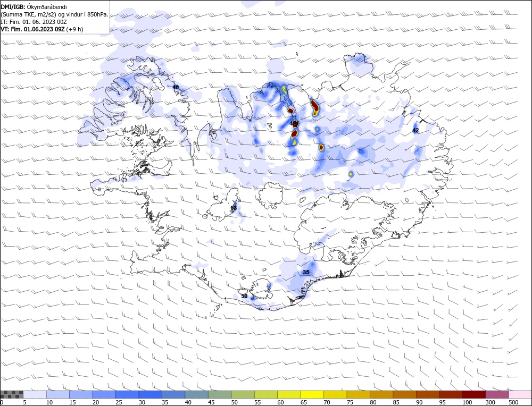Screen dimensions: 532x406
Task: Select the legend swatch between 45 and 50
Action: [220, 394]
